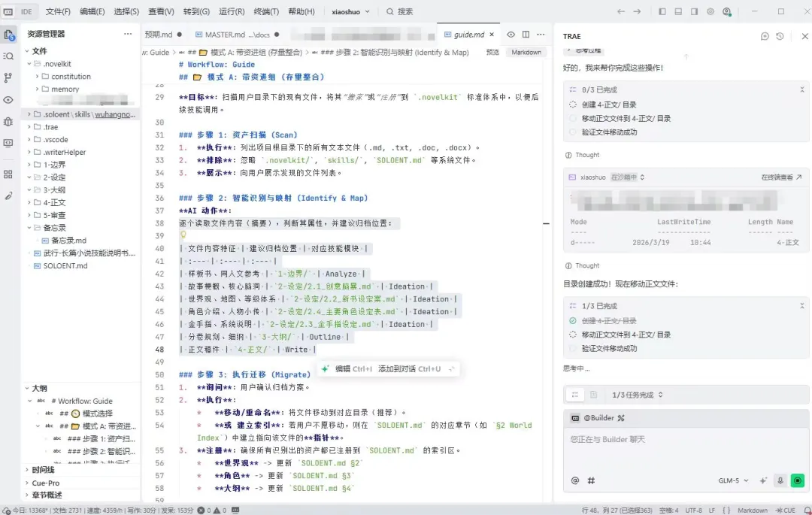
Task: Open the 终端(T) menu
Action: [266, 11]
